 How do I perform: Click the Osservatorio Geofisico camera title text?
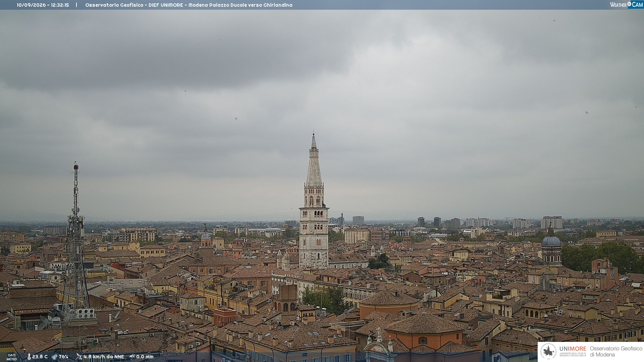click(189, 5)
